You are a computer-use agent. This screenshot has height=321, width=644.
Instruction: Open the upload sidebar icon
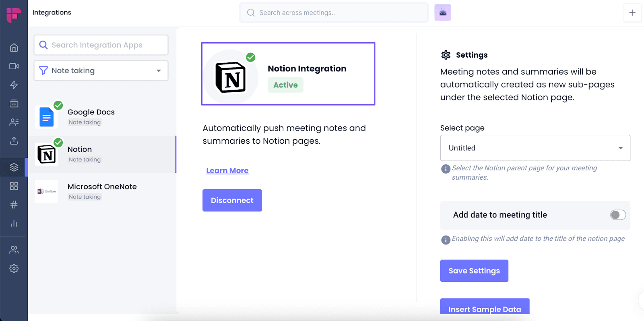(14, 141)
